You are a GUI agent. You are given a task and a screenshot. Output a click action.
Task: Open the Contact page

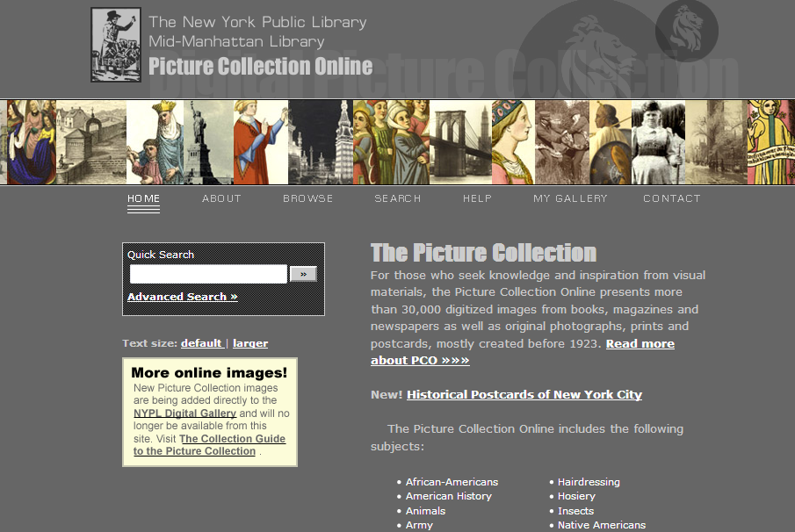pyautogui.click(x=672, y=198)
